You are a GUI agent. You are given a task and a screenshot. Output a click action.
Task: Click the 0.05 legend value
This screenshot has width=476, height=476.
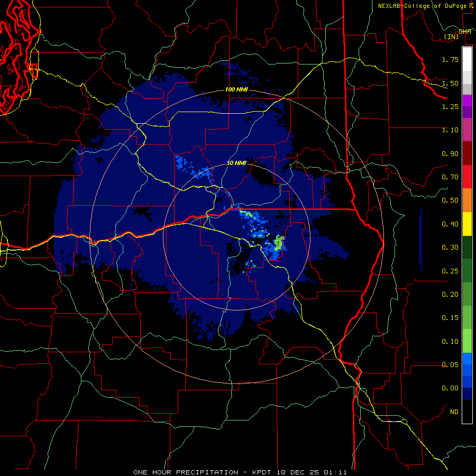click(450, 365)
